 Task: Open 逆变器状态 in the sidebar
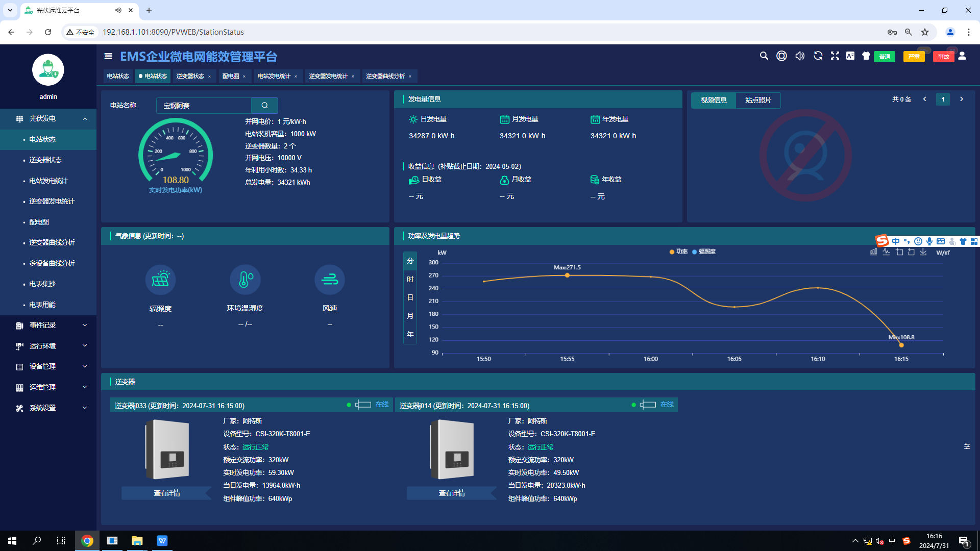(48, 160)
